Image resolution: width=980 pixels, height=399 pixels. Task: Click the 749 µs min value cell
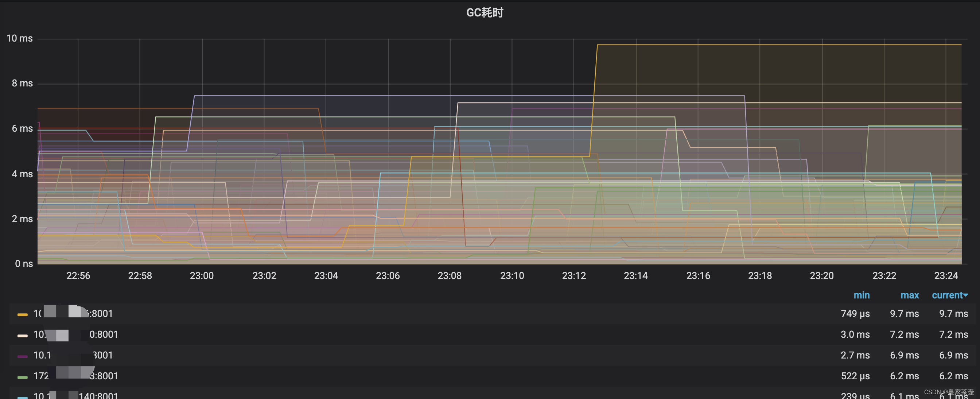click(x=855, y=313)
